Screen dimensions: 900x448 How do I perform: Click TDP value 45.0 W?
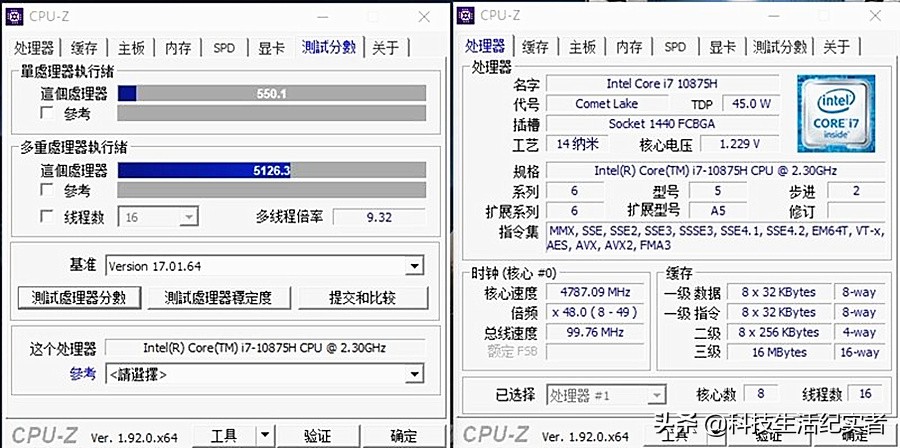click(x=751, y=104)
